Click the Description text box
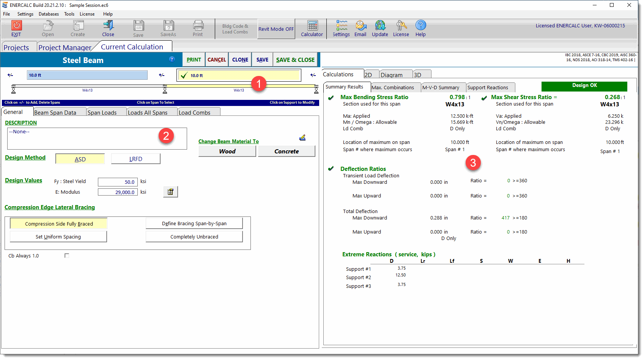This screenshot has width=644, height=360. (x=97, y=139)
